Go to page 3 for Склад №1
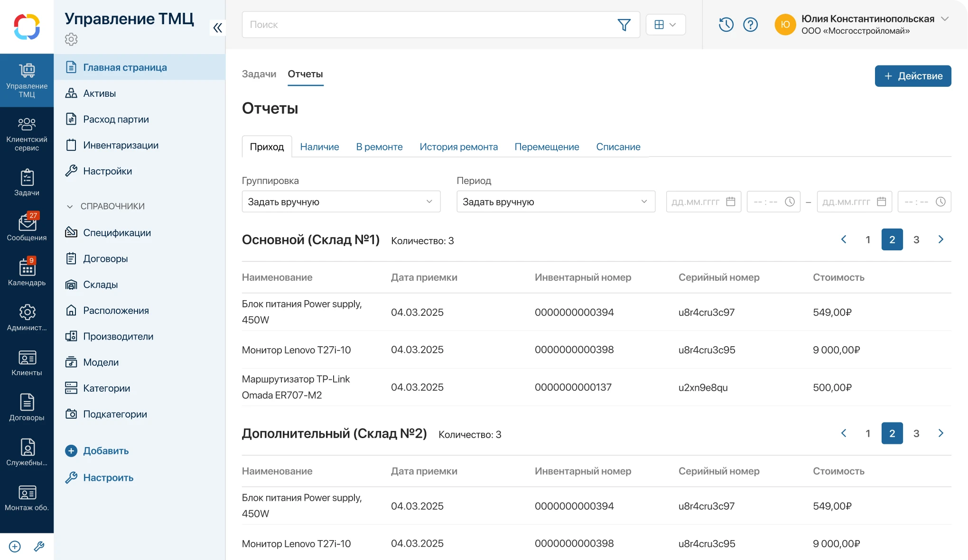The image size is (968, 560). (x=916, y=239)
